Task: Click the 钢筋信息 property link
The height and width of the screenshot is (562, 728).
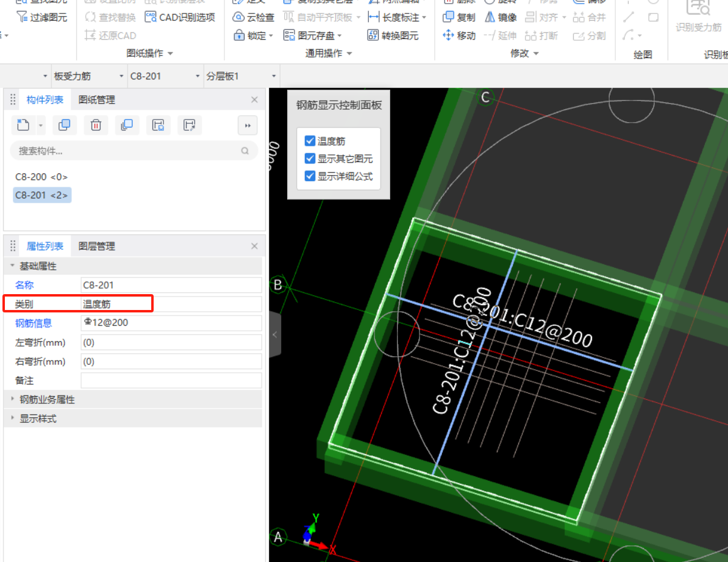Action: (33, 323)
